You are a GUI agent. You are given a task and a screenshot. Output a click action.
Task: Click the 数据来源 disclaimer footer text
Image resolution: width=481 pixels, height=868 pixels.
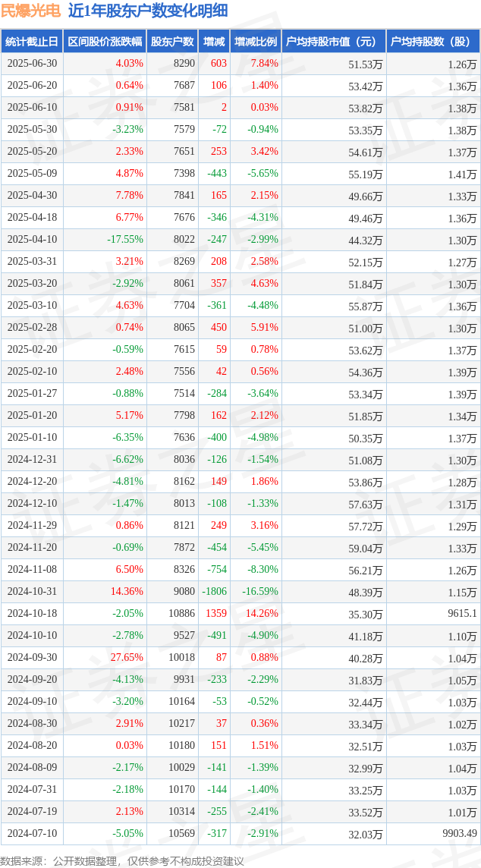[x=122, y=861]
